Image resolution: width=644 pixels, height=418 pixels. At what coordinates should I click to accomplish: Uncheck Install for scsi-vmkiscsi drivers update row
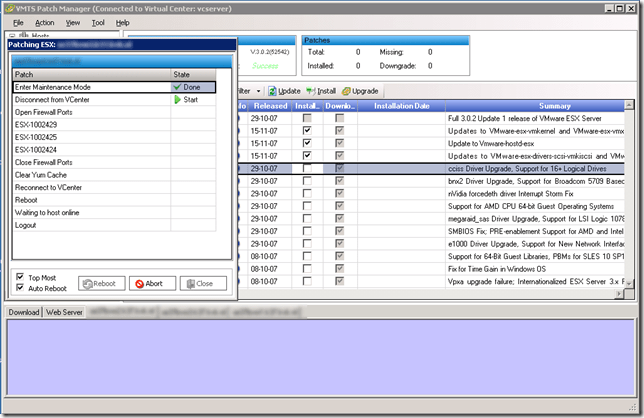pyautogui.click(x=307, y=156)
